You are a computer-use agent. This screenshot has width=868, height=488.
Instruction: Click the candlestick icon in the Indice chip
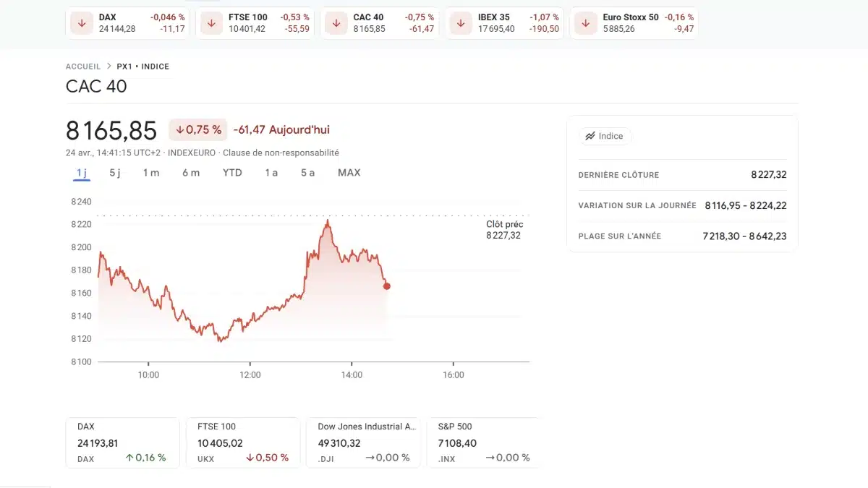590,136
